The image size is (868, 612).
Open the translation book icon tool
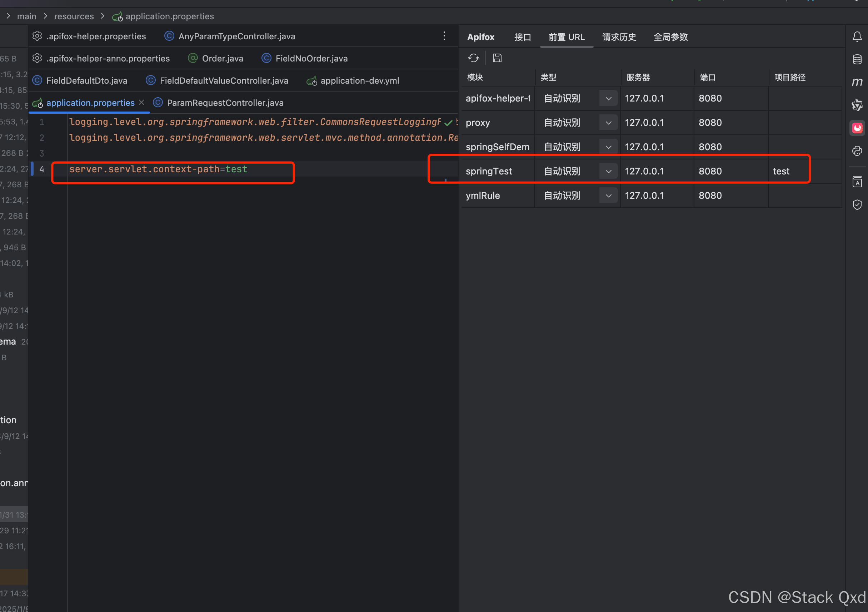[857, 182]
